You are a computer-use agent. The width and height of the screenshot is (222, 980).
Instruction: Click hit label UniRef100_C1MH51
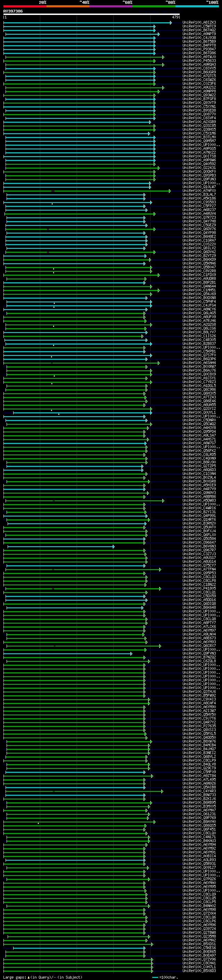199,290
